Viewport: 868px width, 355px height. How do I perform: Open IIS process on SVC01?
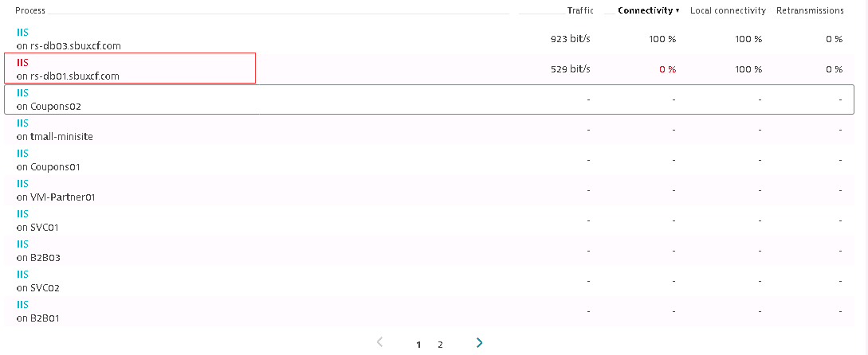tap(22, 213)
